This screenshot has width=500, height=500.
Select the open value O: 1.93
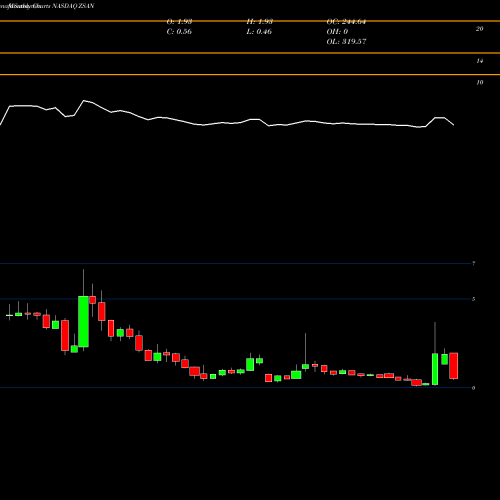179,22
